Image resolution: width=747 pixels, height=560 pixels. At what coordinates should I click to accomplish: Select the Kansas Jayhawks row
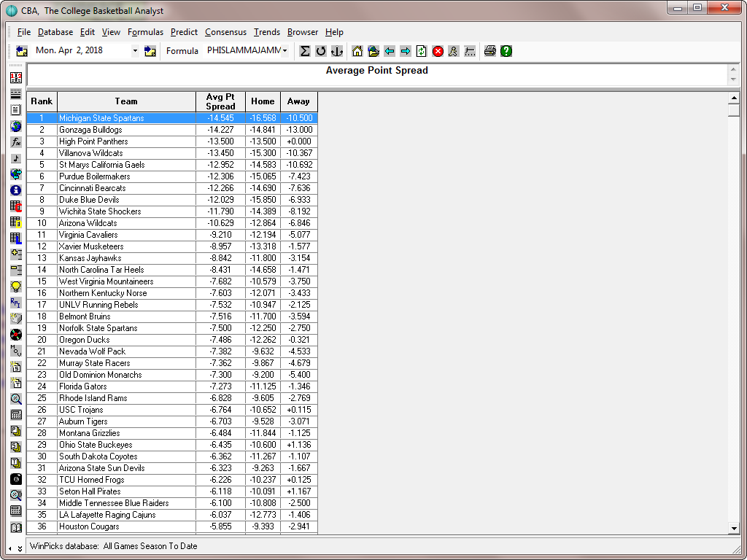[x=172, y=258]
